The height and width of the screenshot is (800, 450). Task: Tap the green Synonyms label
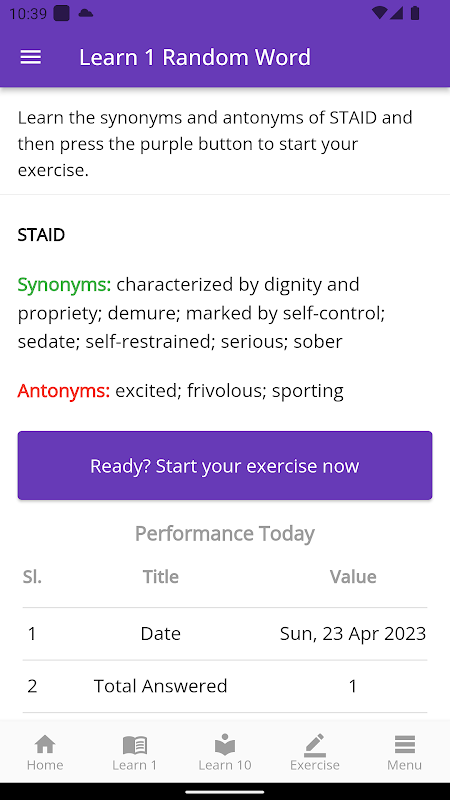click(x=64, y=285)
